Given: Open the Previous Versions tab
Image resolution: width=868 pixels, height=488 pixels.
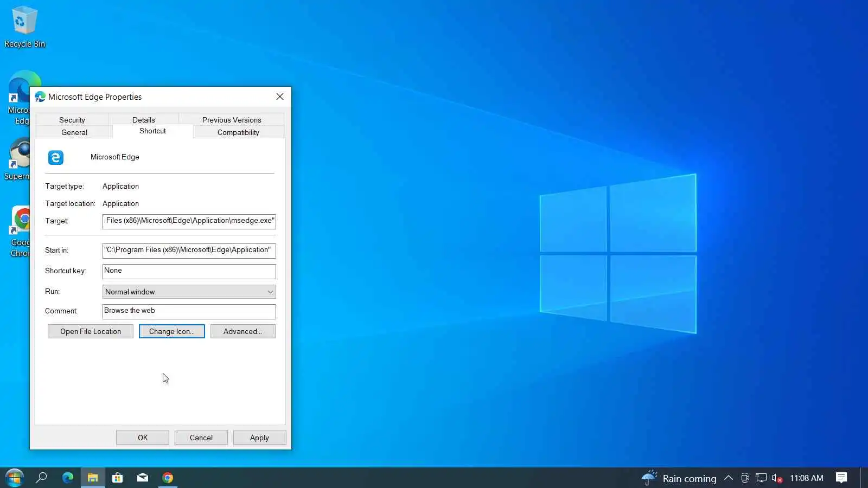Looking at the screenshot, I should (232, 120).
